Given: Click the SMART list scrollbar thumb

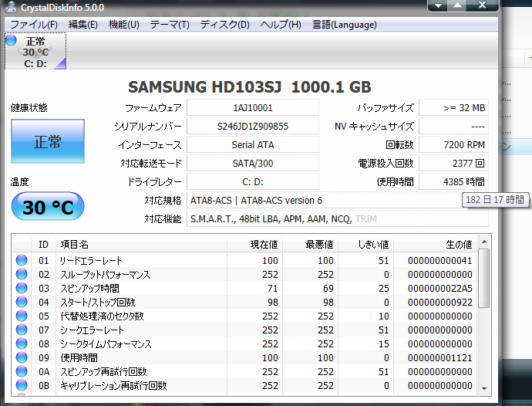Looking at the screenshot, I should tap(484, 278).
